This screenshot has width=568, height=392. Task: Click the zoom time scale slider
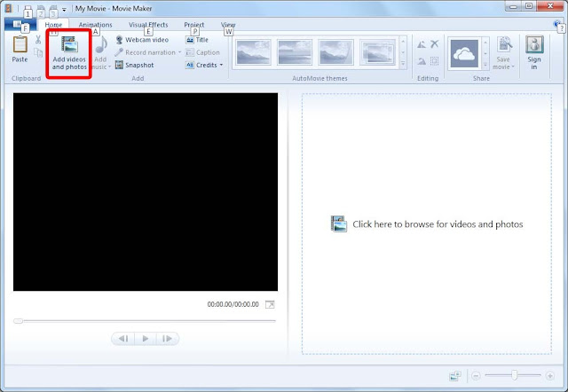tap(515, 375)
